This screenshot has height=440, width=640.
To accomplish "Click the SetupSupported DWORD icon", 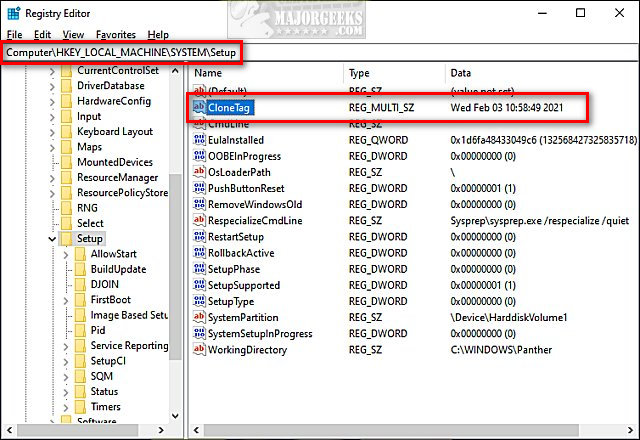I will point(199,285).
